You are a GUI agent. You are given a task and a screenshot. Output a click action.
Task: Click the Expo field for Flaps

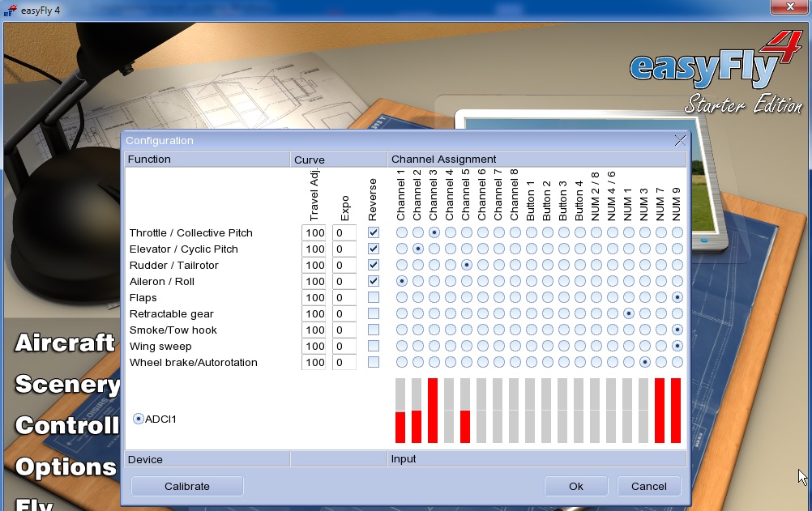coord(344,297)
